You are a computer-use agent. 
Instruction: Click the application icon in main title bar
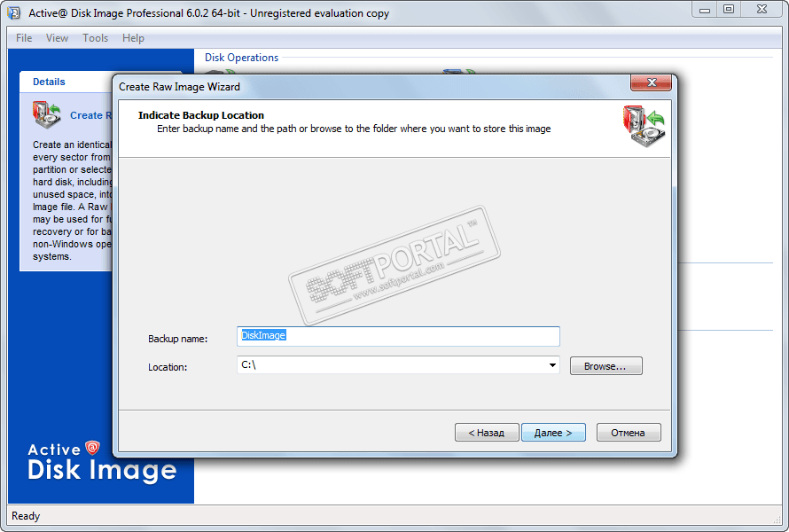coord(14,13)
